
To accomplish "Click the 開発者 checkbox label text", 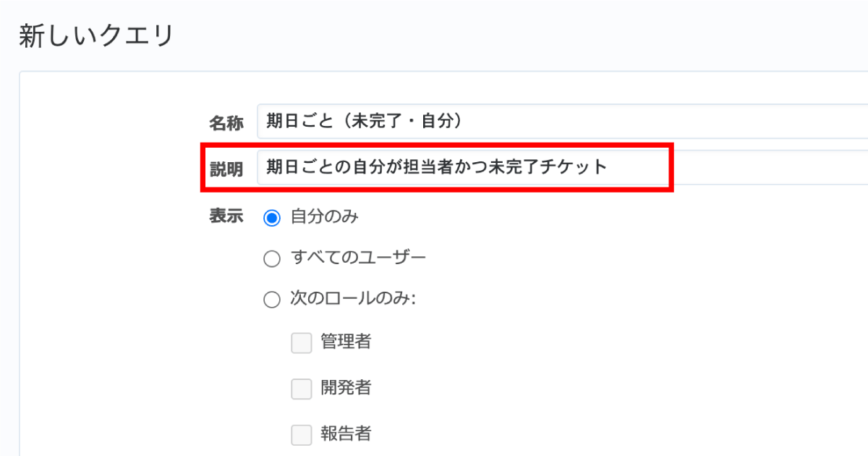I will (346, 388).
